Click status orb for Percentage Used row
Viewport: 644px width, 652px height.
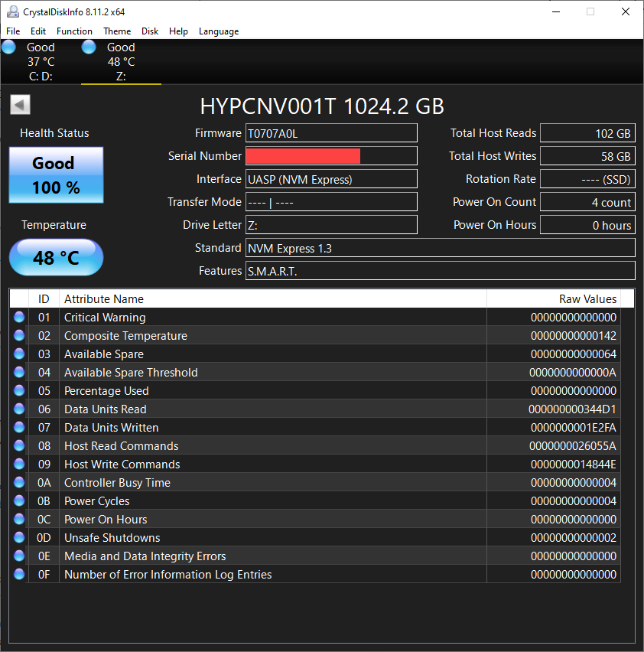tap(19, 390)
